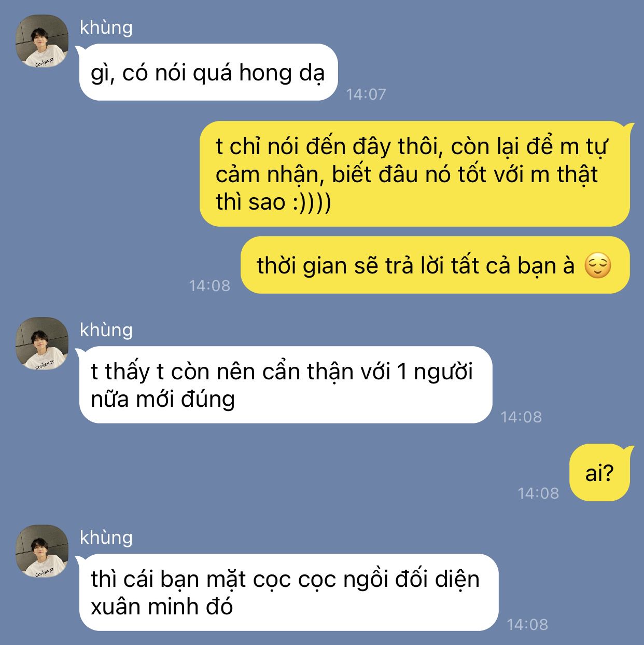Tap khùng's avatar beside the last message
644x645 pixels.
[42, 551]
